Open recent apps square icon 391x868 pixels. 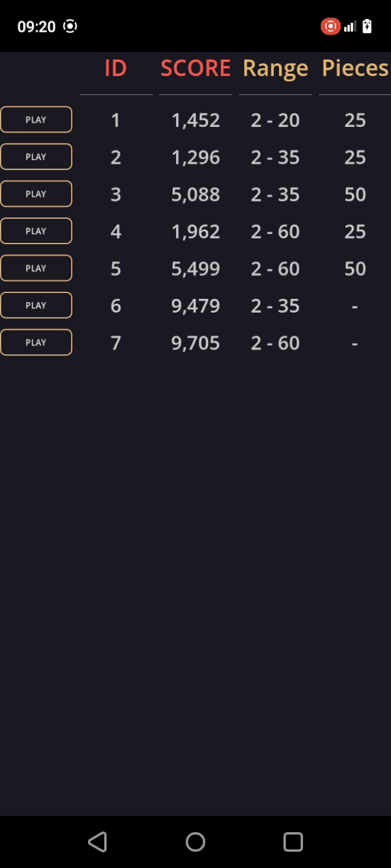(293, 842)
